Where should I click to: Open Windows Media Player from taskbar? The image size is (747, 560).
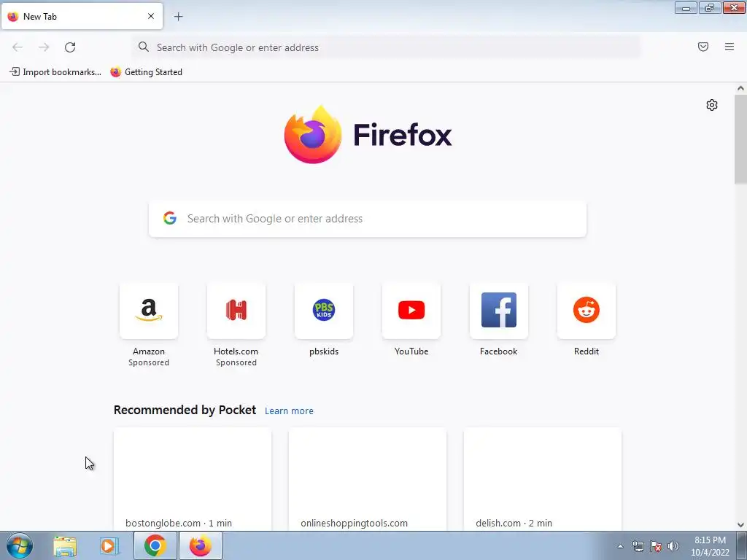tap(109, 545)
